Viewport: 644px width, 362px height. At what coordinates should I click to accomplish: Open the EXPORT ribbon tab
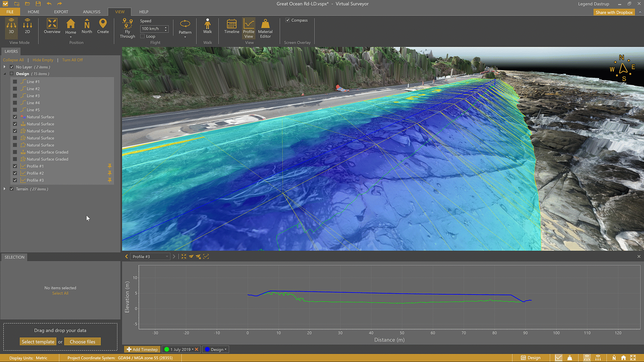61,12
